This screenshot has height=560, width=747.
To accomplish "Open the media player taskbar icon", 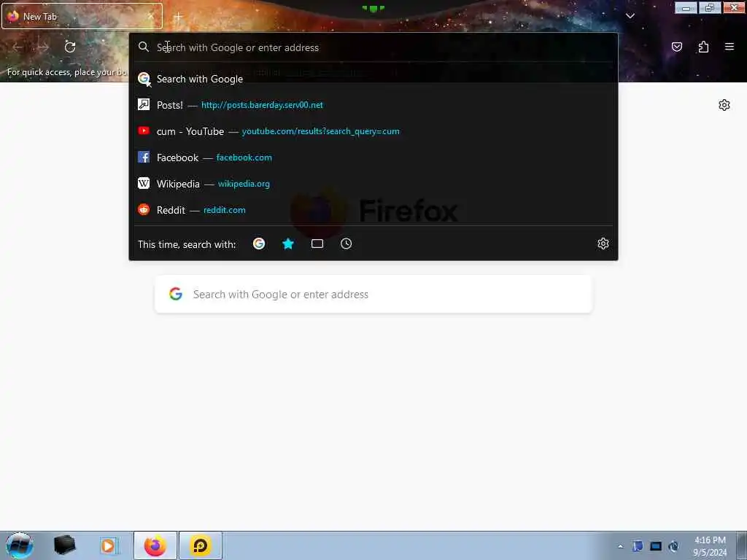I will [108, 545].
